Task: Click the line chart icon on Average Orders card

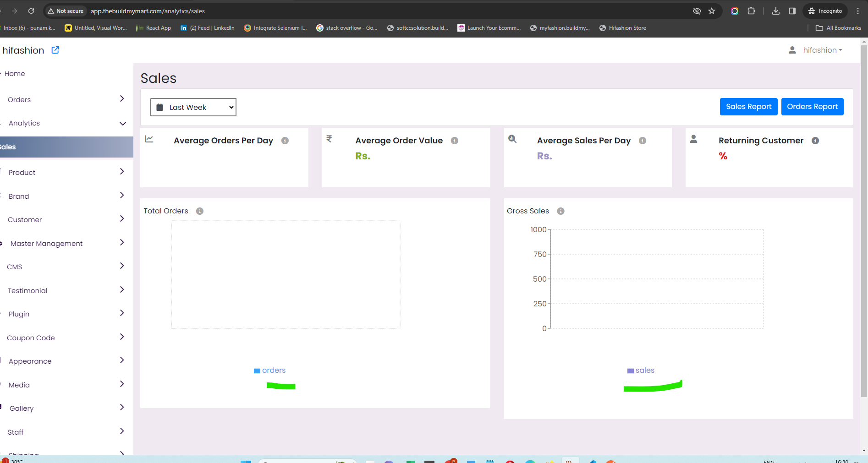Action: (149, 139)
